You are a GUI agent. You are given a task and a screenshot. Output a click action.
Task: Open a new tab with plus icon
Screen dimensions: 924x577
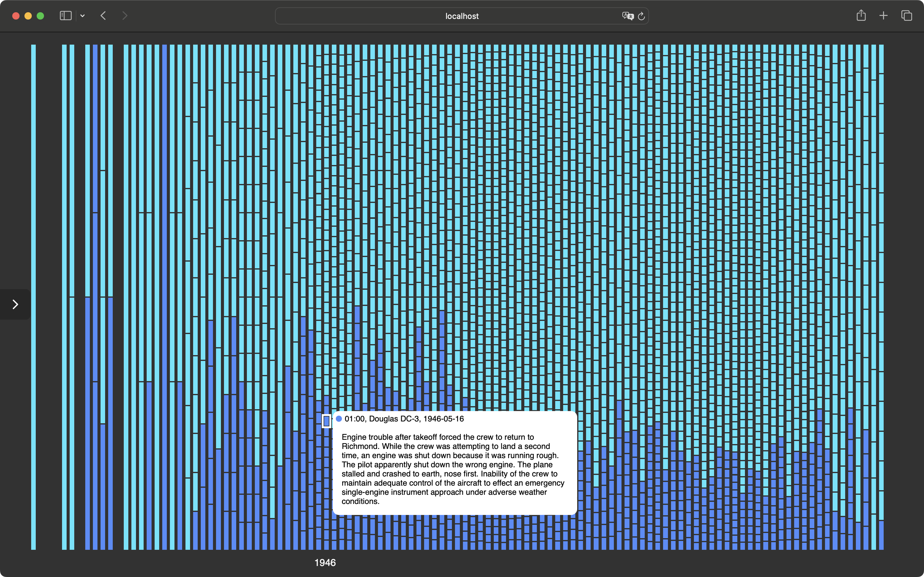[883, 16]
